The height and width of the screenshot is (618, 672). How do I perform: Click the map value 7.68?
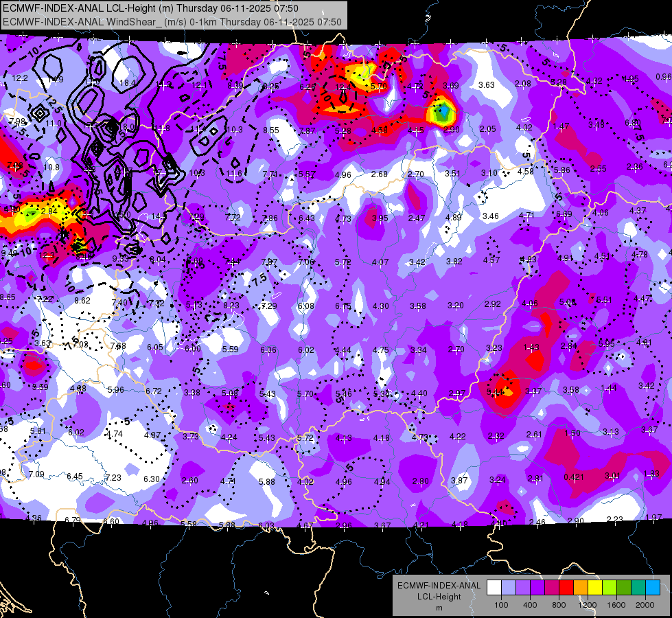pos(118,345)
